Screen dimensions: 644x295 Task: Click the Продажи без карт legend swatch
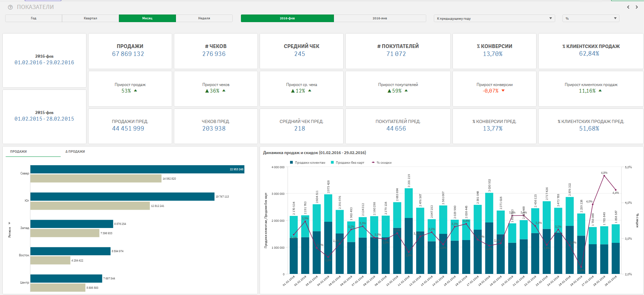click(x=333, y=162)
